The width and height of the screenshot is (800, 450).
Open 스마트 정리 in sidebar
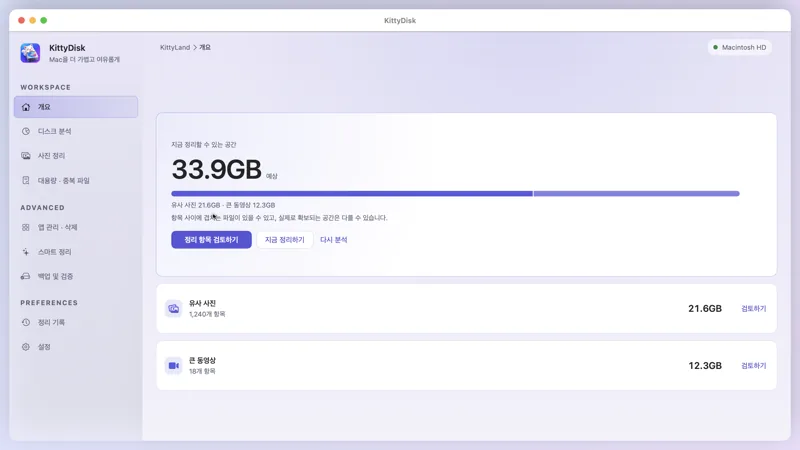pyautogui.click(x=76, y=252)
